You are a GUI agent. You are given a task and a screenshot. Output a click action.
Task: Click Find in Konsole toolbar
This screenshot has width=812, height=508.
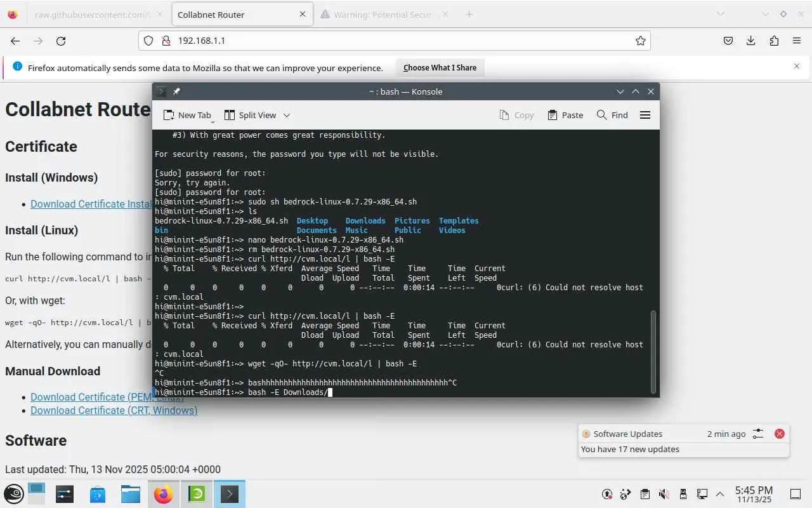612,115
